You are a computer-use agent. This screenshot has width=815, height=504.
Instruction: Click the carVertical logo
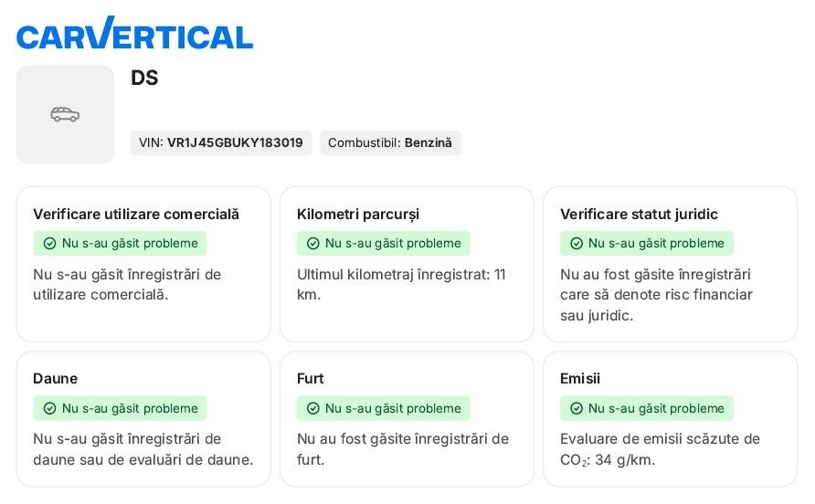pos(134,33)
